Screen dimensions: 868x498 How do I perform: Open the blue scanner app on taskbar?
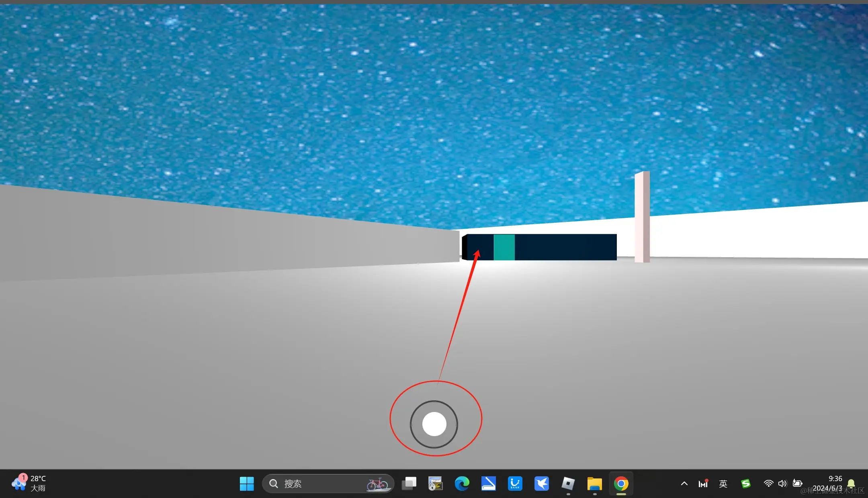click(489, 484)
